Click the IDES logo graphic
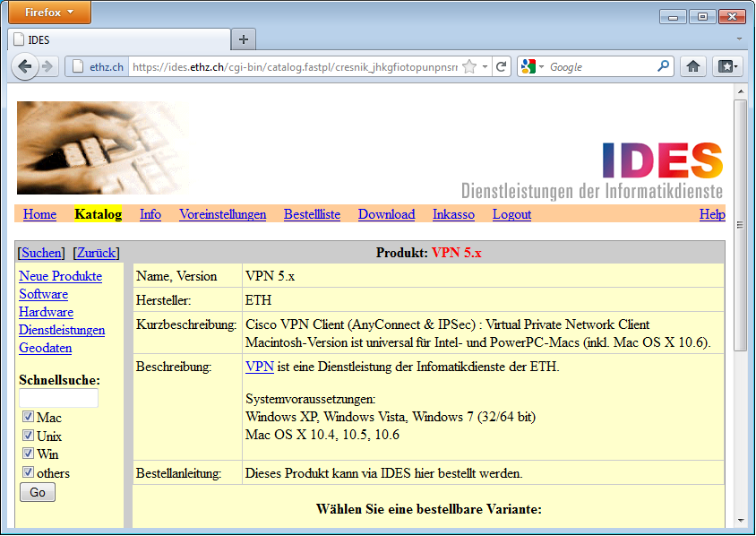This screenshot has width=756, height=536. click(663, 160)
